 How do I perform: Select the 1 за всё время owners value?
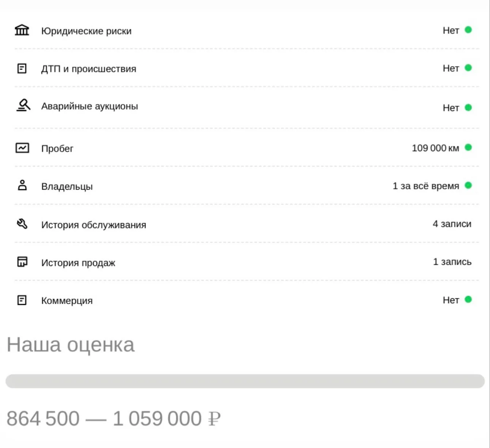coord(426,186)
